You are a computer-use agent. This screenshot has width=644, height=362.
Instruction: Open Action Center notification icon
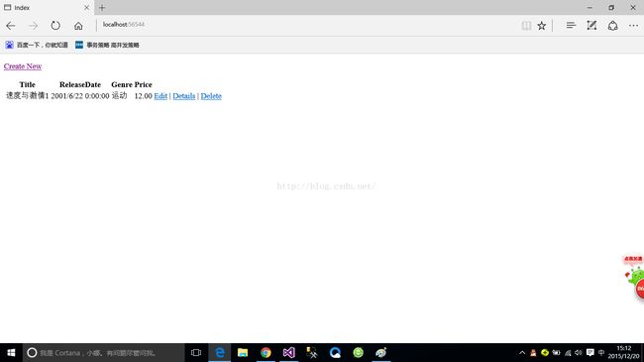click(x=590, y=352)
